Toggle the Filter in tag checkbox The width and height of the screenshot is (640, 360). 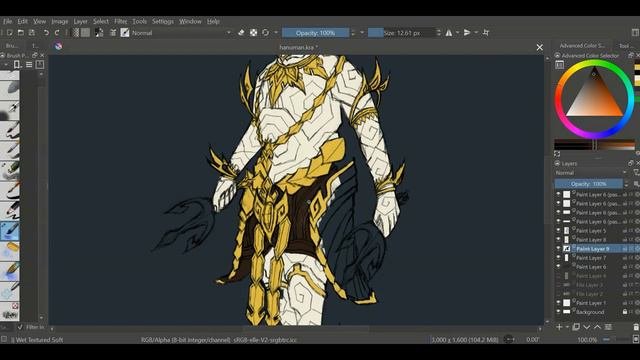[x=20, y=327]
